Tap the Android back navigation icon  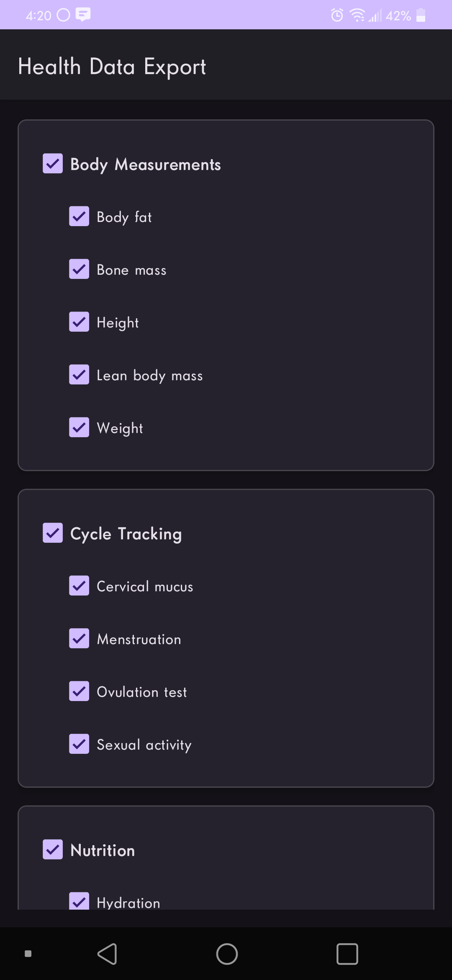(x=107, y=954)
